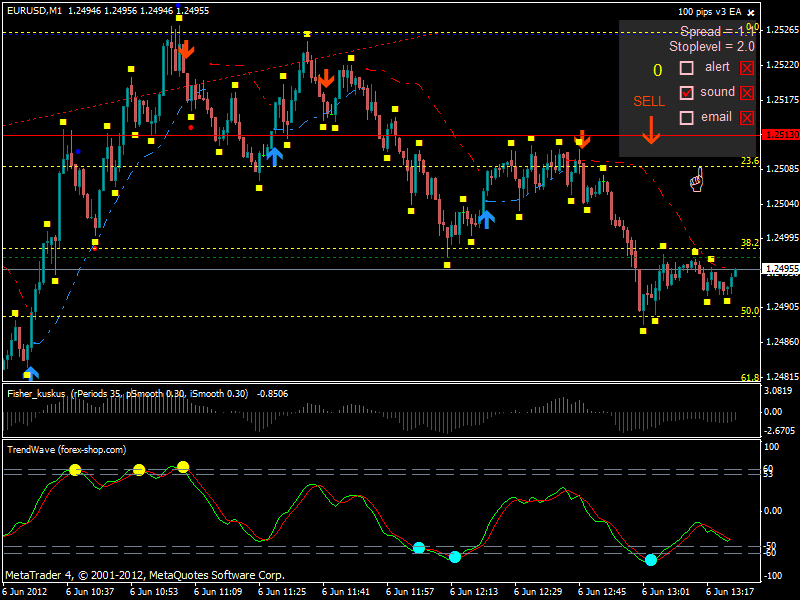800x600 pixels.
Task: Click the blue buy arrow near 6 Jun 12:13
Action: [x=486, y=219]
